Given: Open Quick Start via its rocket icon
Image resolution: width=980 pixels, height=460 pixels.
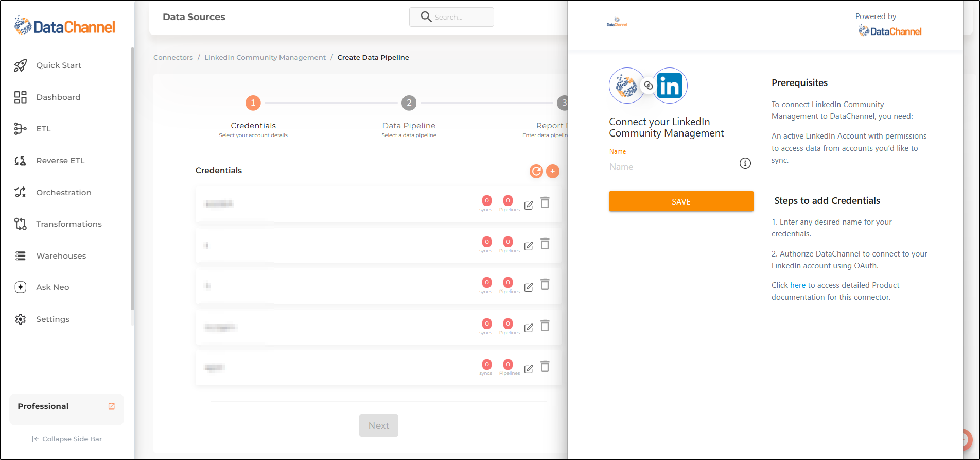Looking at the screenshot, I should pyautogui.click(x=21, y=65).
